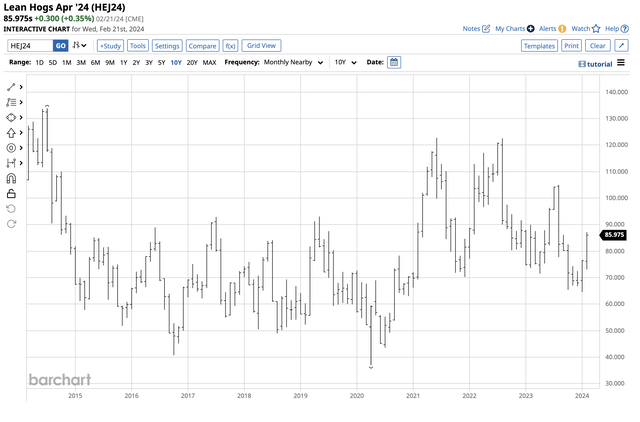
Task: Clear the chart drawings
Action: [598, 46]
